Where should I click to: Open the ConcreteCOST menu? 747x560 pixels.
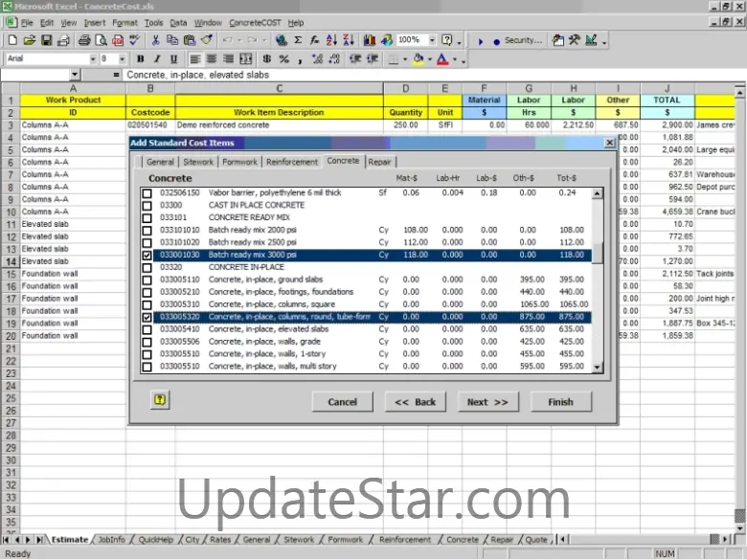tap(255, 23)
